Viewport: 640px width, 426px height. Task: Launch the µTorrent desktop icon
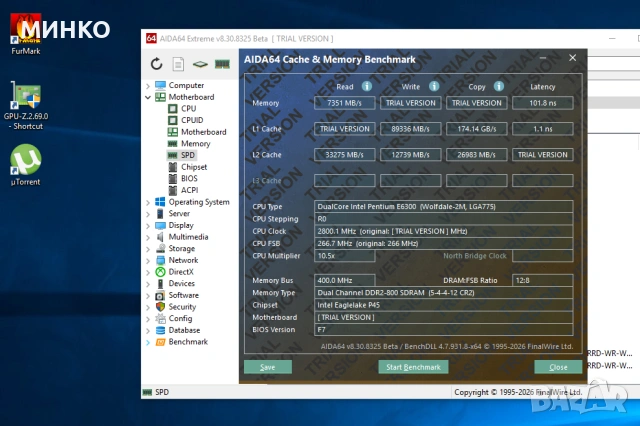[x=26, y=160]
